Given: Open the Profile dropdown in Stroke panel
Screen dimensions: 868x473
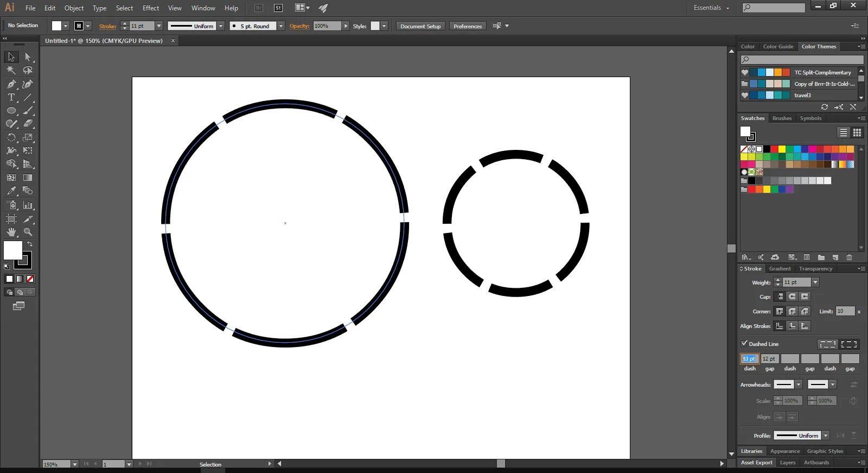Looking at the screenshot, I should point(826,436).
